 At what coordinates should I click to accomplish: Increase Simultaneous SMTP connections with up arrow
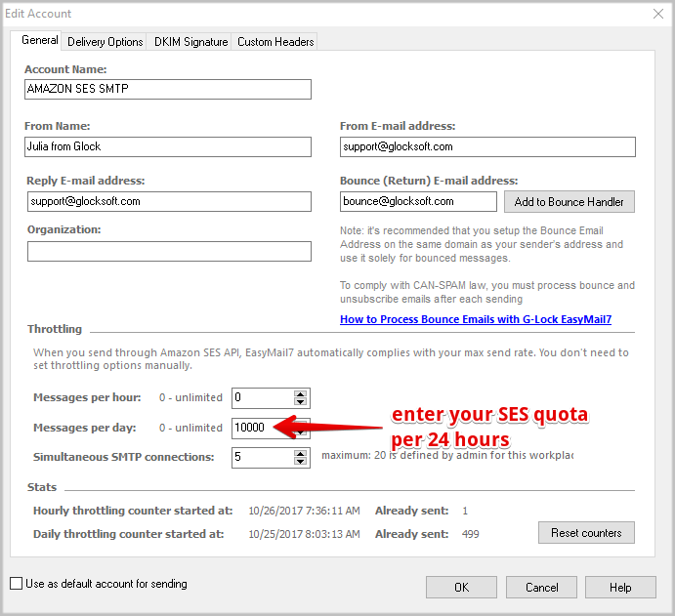pyautogui.click(x=300, y=453)
